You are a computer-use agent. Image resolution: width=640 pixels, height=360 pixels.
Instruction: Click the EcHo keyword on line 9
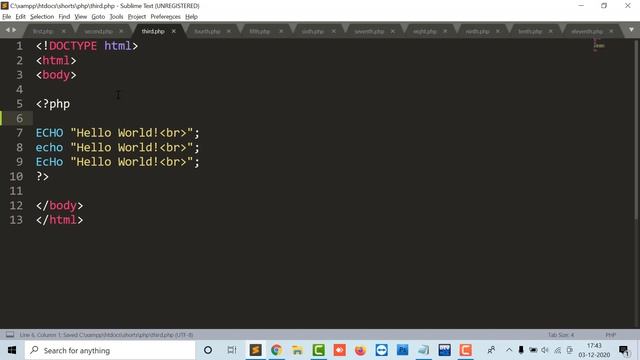pyautogui.click(x=49, y=162)
